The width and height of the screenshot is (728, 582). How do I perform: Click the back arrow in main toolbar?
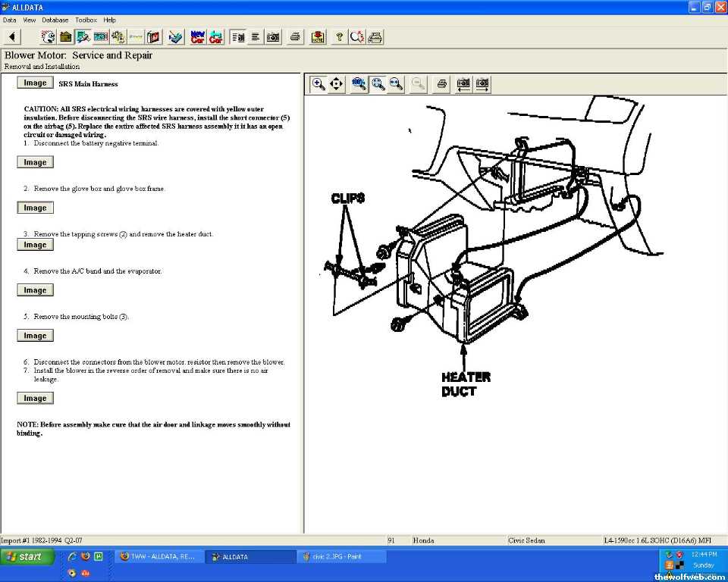coord(12,36)
